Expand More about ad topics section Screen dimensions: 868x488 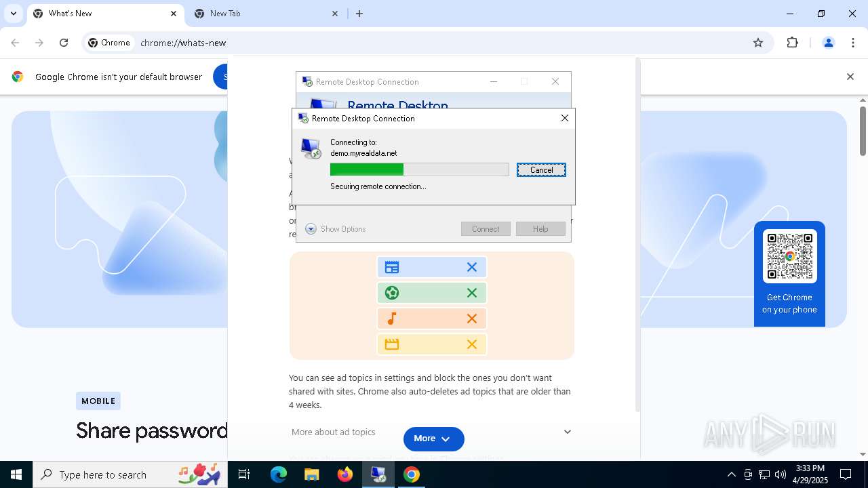click(431, 432)
